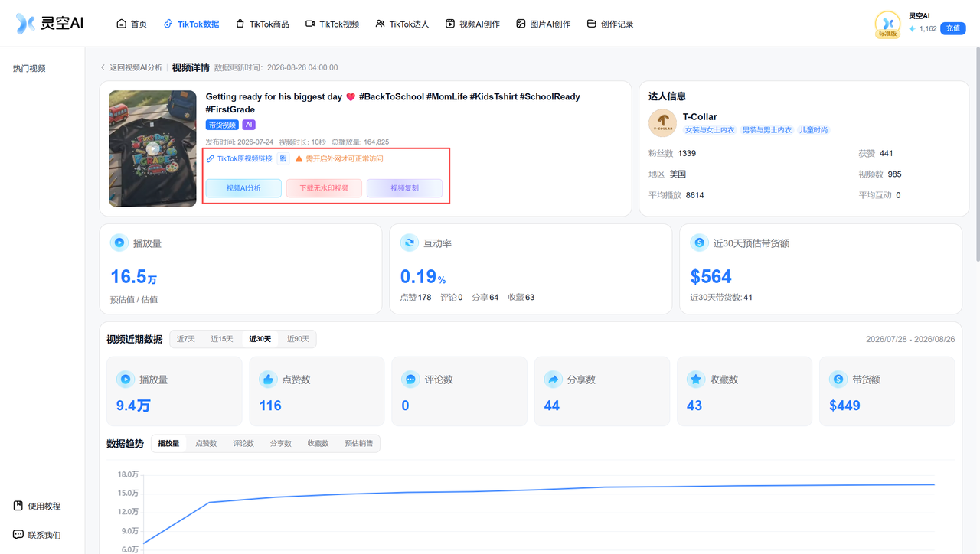Click the 评论数 comment bubble icon
The height and width of the screenshot is (554, 980).
pos(410,379)
